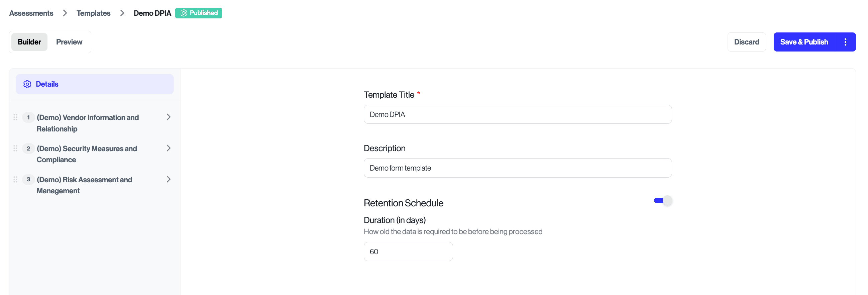Grab drag handle for Vendor Information section

pyautogui.click(x=15, y=117)
